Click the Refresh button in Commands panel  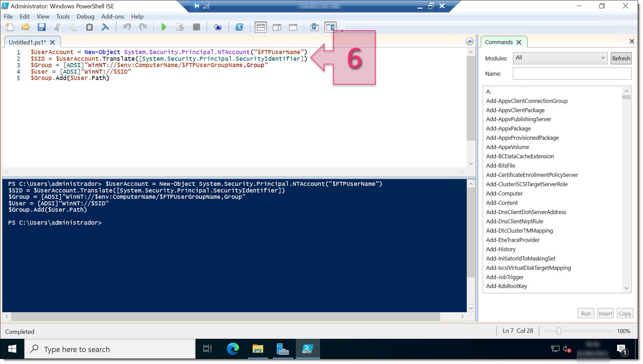coord(621,58)
